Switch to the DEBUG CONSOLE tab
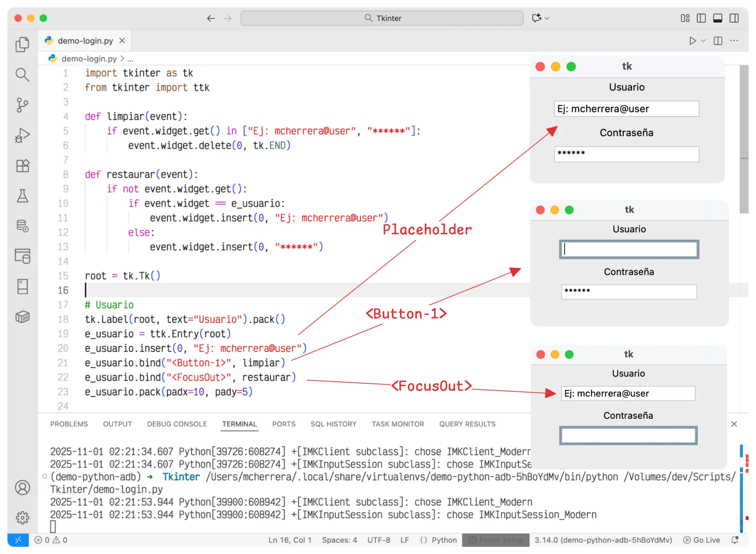 click(177, 424)
